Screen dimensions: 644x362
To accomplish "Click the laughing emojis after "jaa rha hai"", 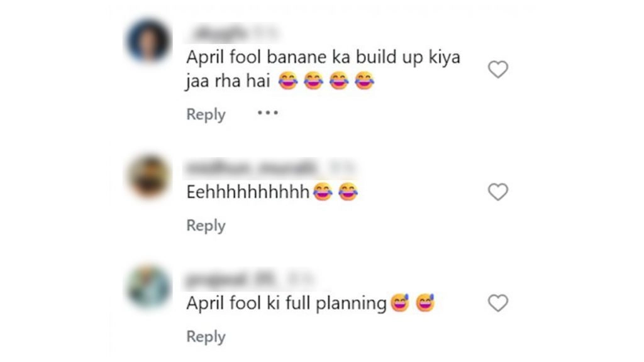I will [326, 82].
